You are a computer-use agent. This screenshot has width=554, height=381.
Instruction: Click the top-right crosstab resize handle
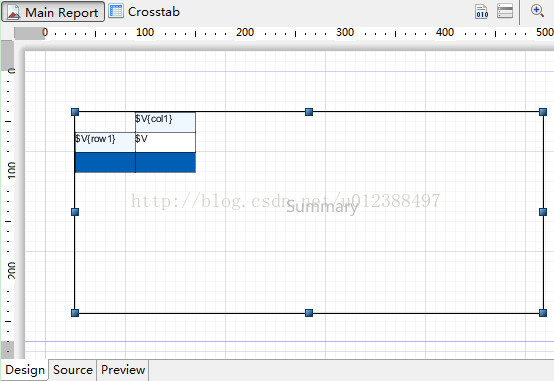(543, 112)
